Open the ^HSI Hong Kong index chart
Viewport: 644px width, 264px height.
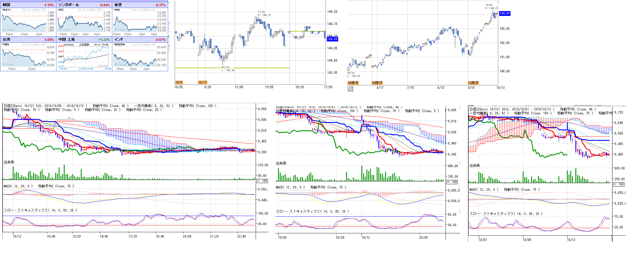click(135, 23)
